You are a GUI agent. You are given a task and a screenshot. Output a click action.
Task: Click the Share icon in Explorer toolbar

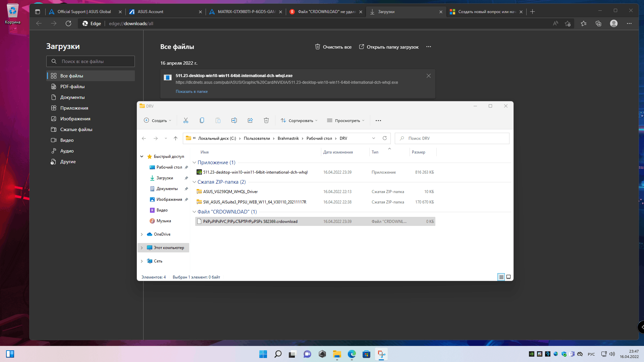tap(250, 120)
